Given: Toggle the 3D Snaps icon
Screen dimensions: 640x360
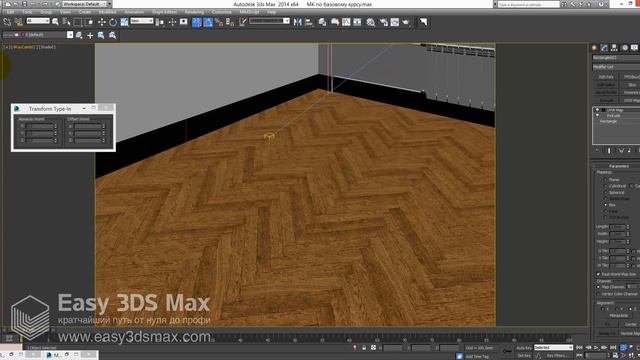Looking at the screenshot, I should (197, 22).
